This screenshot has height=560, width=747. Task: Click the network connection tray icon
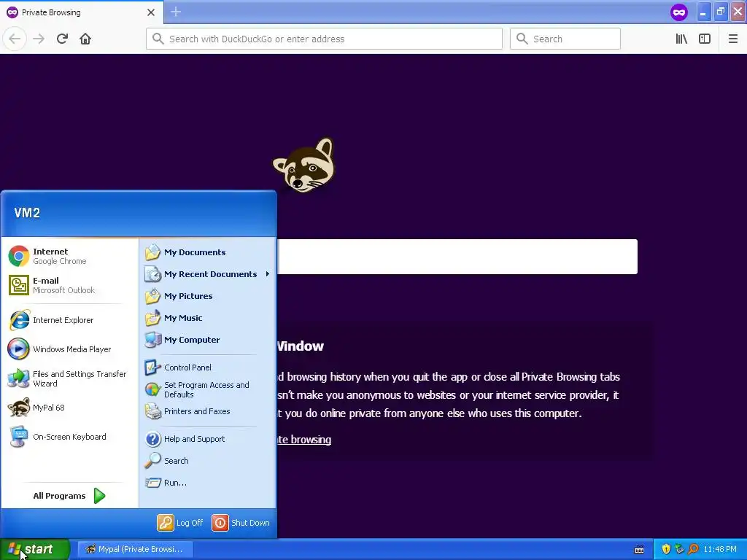(x=679, y=549)
